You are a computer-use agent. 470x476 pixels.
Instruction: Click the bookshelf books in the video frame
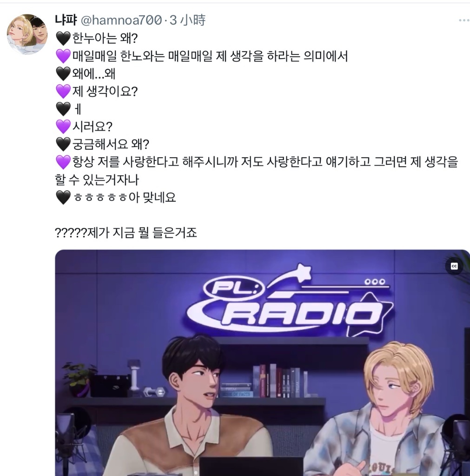pos(274,381)
